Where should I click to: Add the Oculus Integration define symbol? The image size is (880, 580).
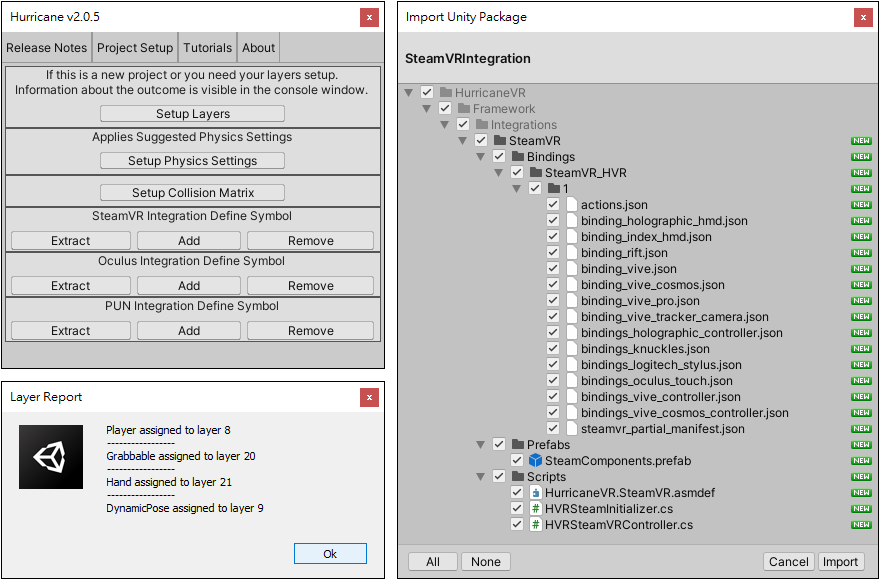click(189, 285)
